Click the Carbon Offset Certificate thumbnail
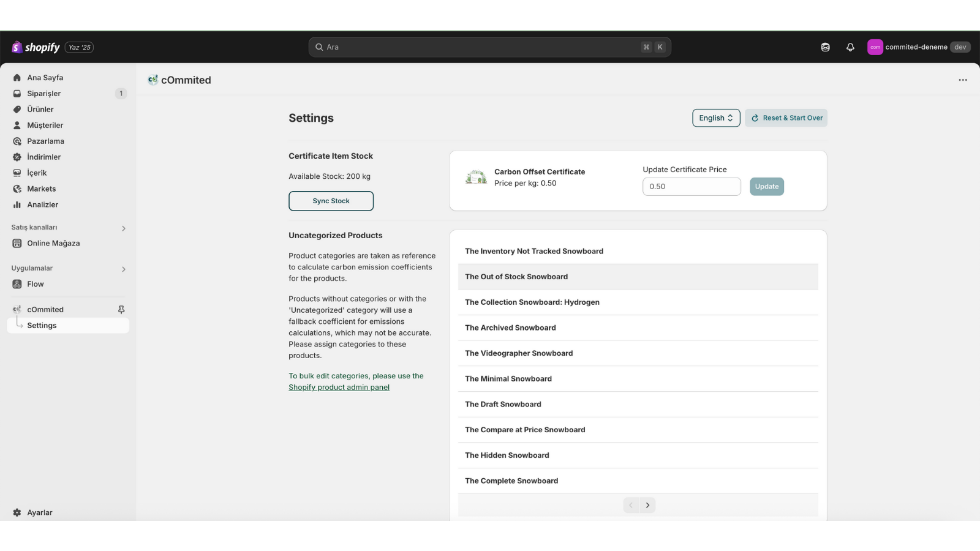This screenshot has width=980, height=551. (x=476, y=178)
